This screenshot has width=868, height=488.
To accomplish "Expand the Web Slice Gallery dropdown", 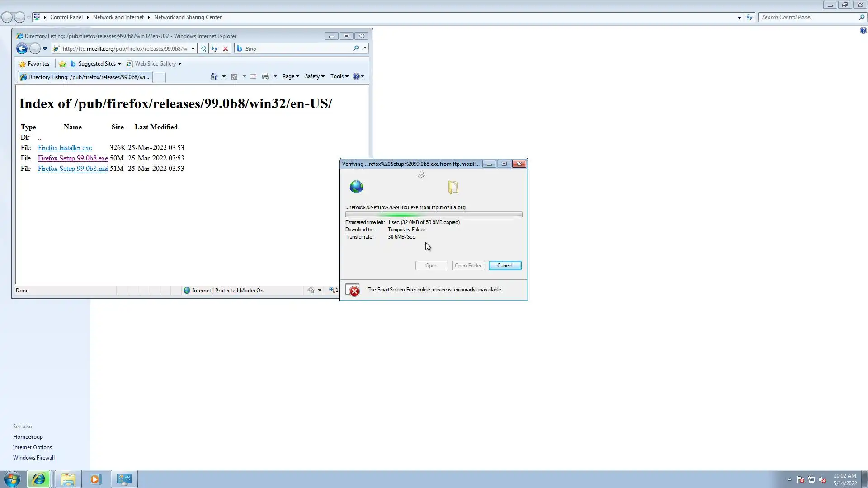I will 179,64.
